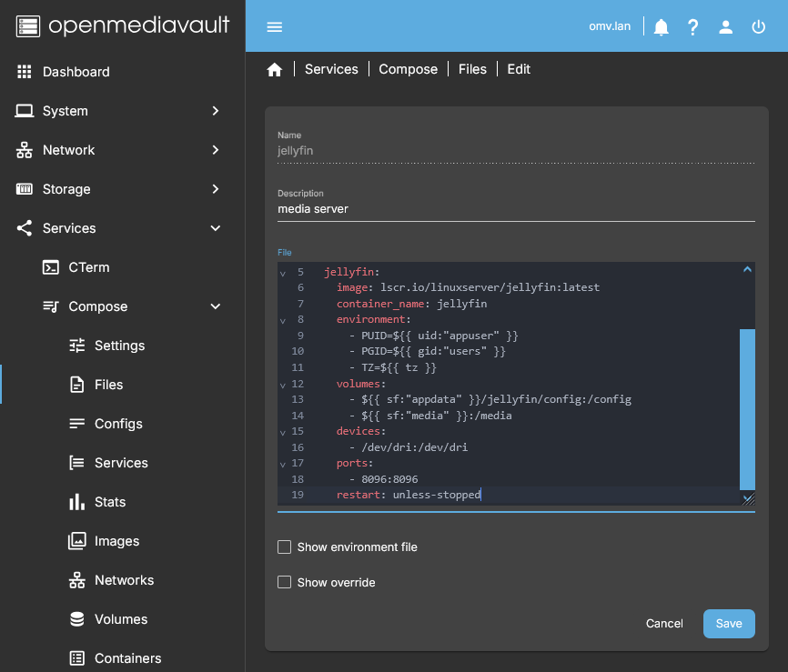Go to home via breadcrumb icon
The image size is (788, 672).
pos(275,70)
